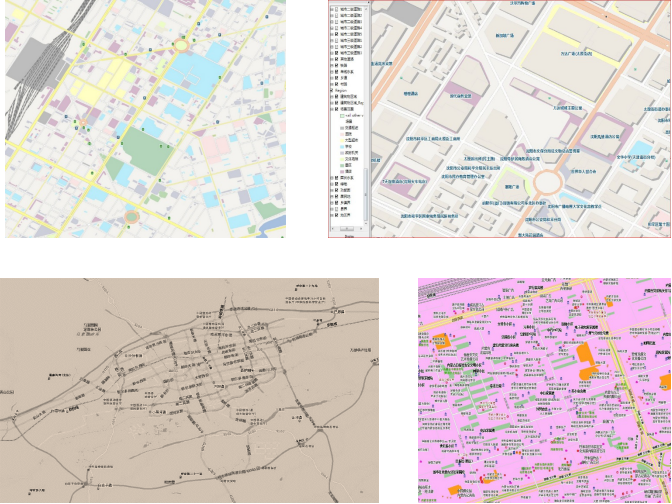Click the gray legend swatch in layer tree
The image size is (672, 504).
[x=342, y=128]
